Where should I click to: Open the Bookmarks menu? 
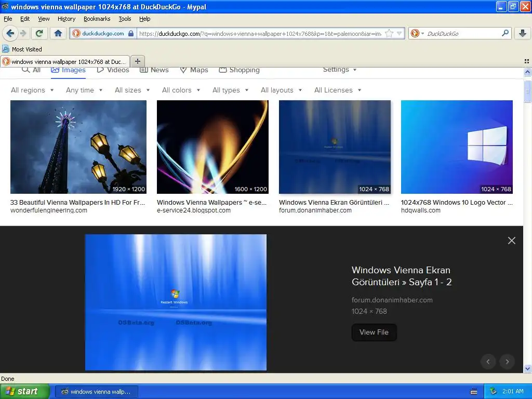(x=97, y=19)
